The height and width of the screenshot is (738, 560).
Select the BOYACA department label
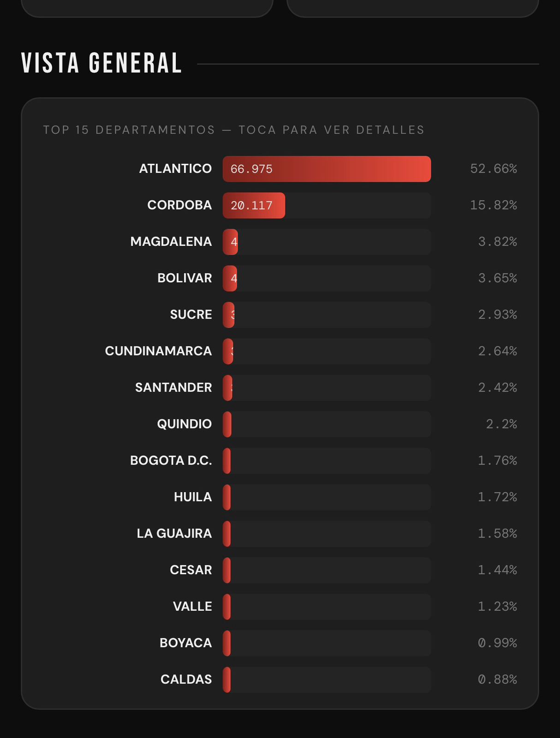click(185, 643)
